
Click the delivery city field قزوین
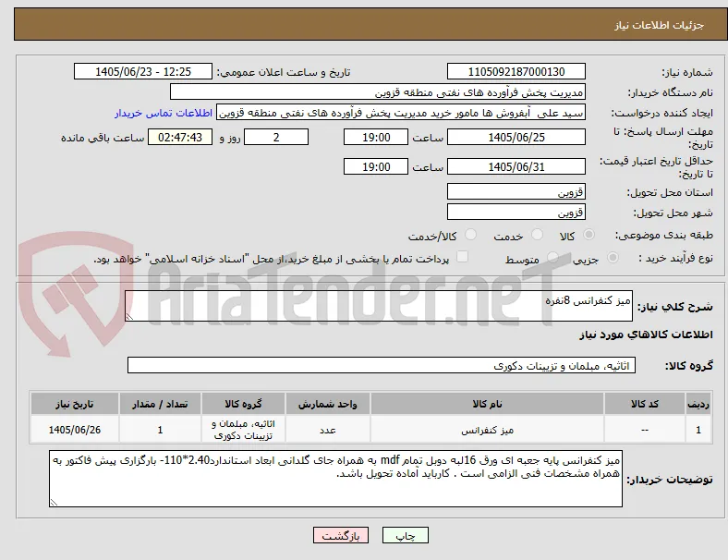coord(516,212)
